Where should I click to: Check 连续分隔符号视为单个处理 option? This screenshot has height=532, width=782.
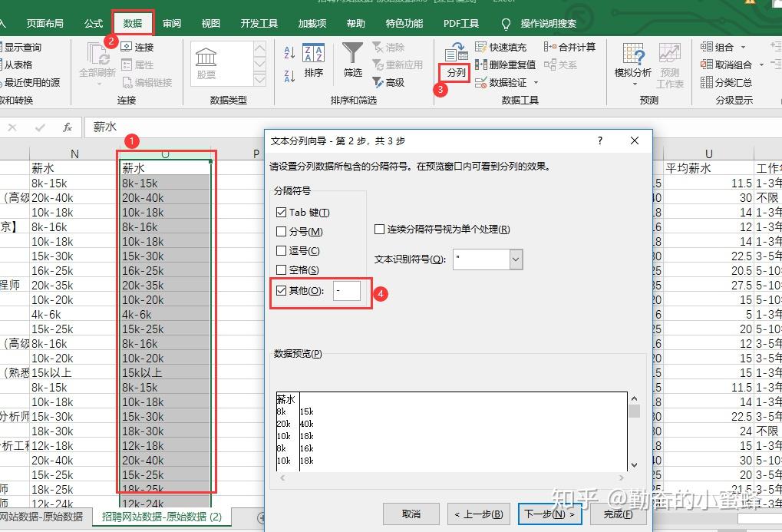click(379, 230)
